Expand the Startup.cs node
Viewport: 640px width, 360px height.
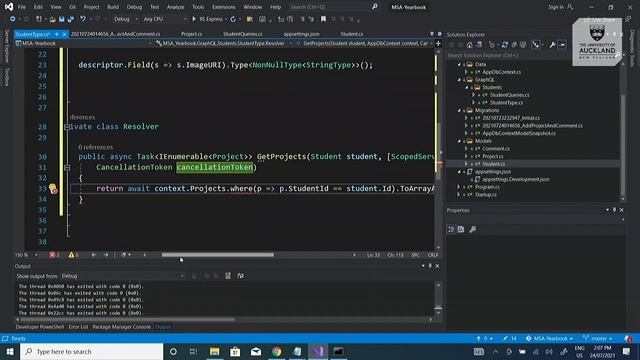pyautogui.click(x=459, y=195)
